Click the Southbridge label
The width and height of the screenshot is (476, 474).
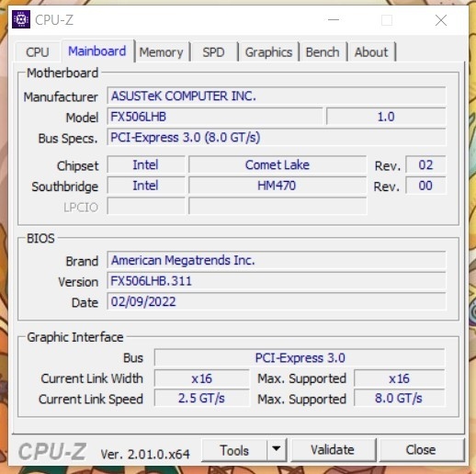[64, 186]
